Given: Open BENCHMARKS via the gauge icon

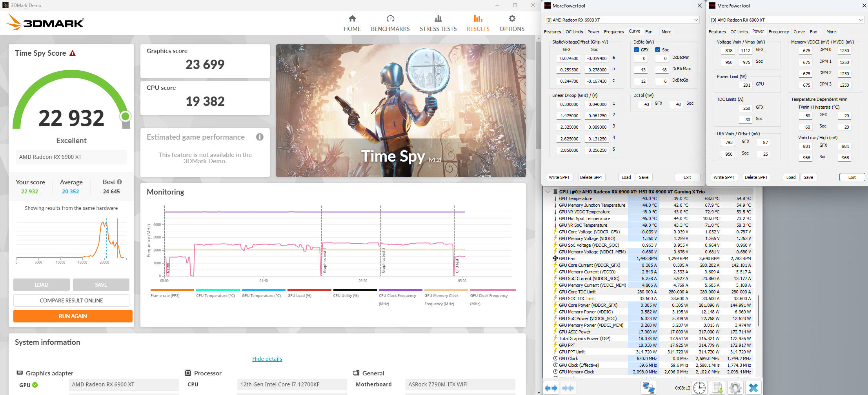Looking at the screenshot, I should pyautogui.click(x=390, y=18).
